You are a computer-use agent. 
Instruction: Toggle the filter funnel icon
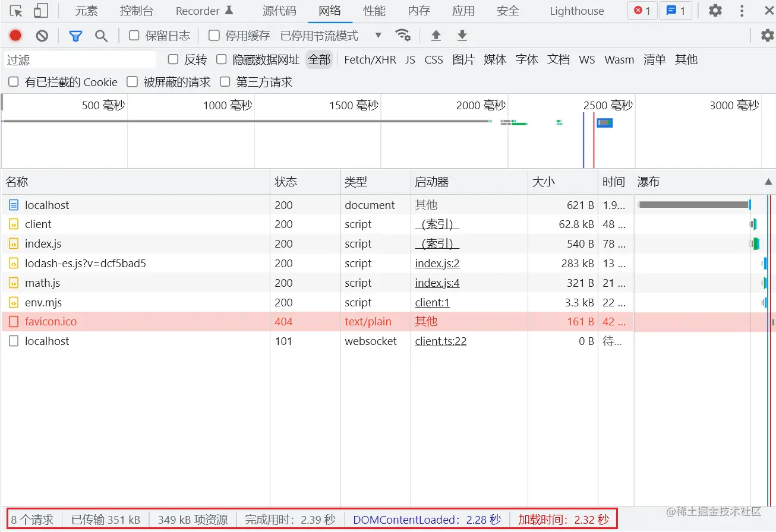coord(75,36)
